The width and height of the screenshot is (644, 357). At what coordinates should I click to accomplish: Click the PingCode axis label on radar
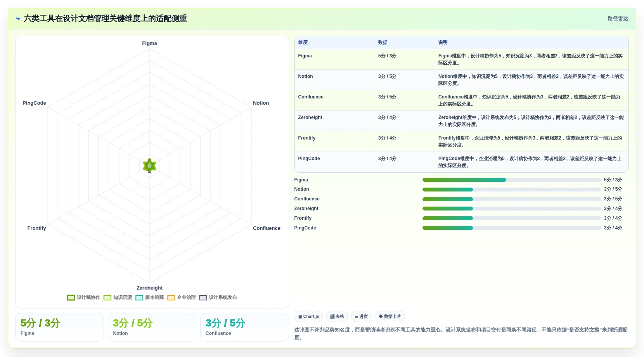click(34, 103)
